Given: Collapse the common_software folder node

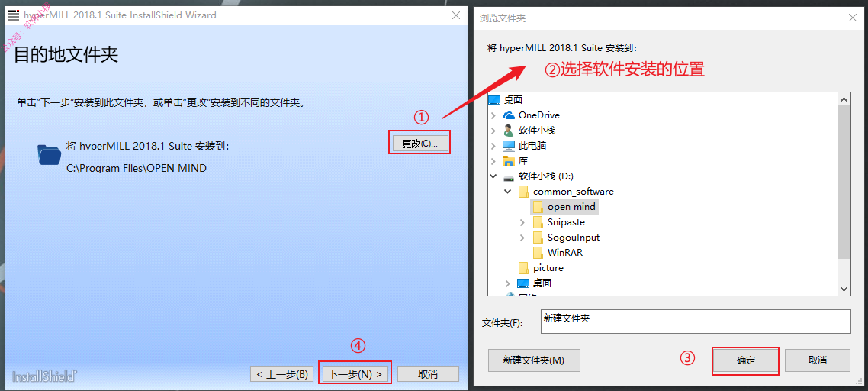Looking at the screenshot, I should [x=508, y=192].
